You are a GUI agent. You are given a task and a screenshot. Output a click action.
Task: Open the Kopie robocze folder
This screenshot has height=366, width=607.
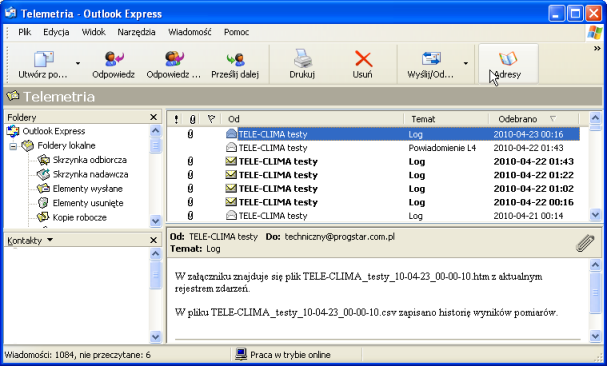point(79,217)
